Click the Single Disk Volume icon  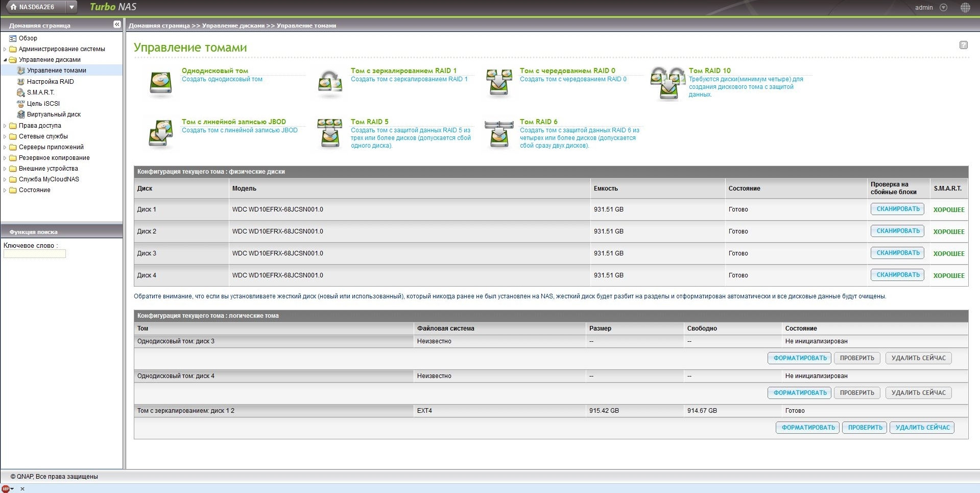click(x=160, y=83)
